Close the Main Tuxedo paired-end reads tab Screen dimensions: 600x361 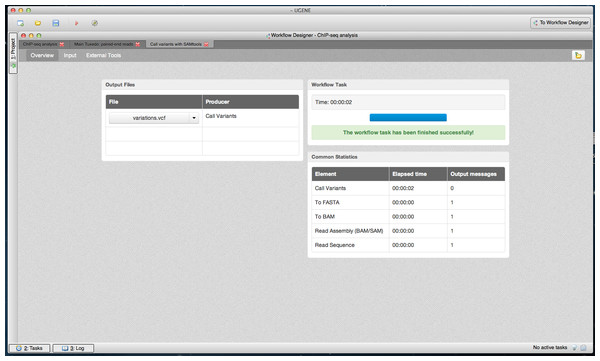[138, 44]
